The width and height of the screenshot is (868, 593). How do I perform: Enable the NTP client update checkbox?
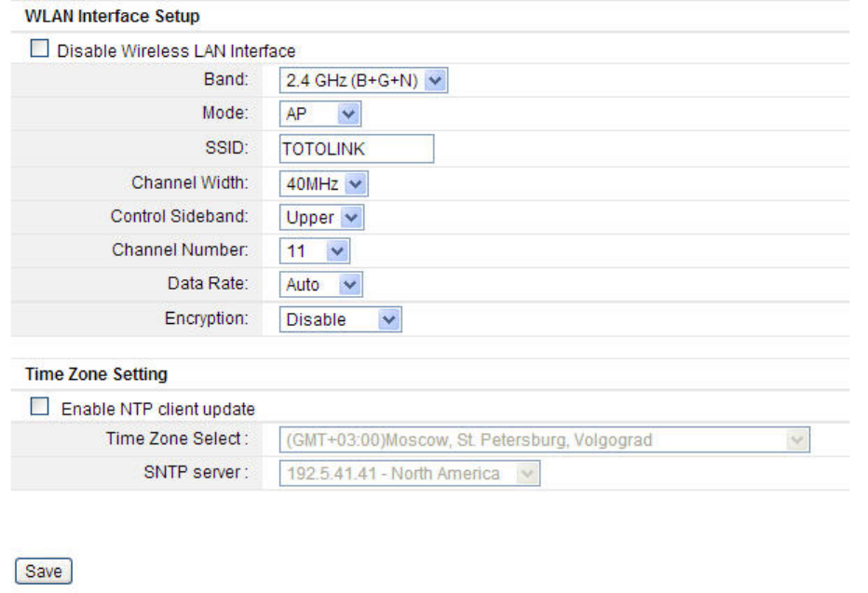tap(39, 407)
